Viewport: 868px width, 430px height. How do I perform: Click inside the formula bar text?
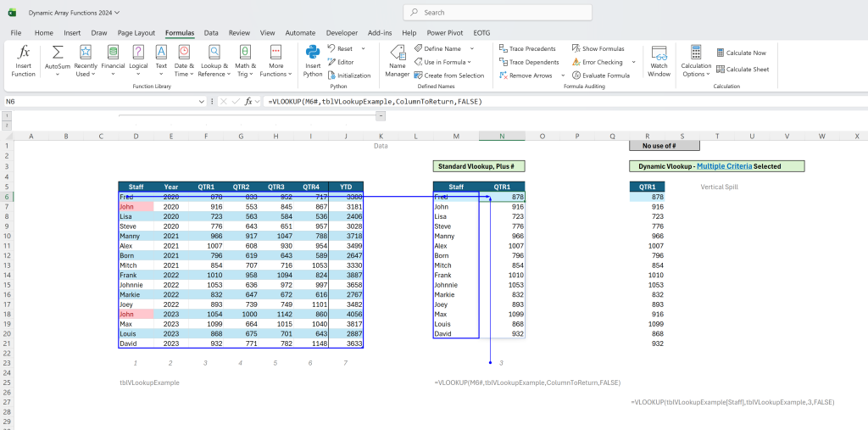pyautogui.click(x=376, y=102)
